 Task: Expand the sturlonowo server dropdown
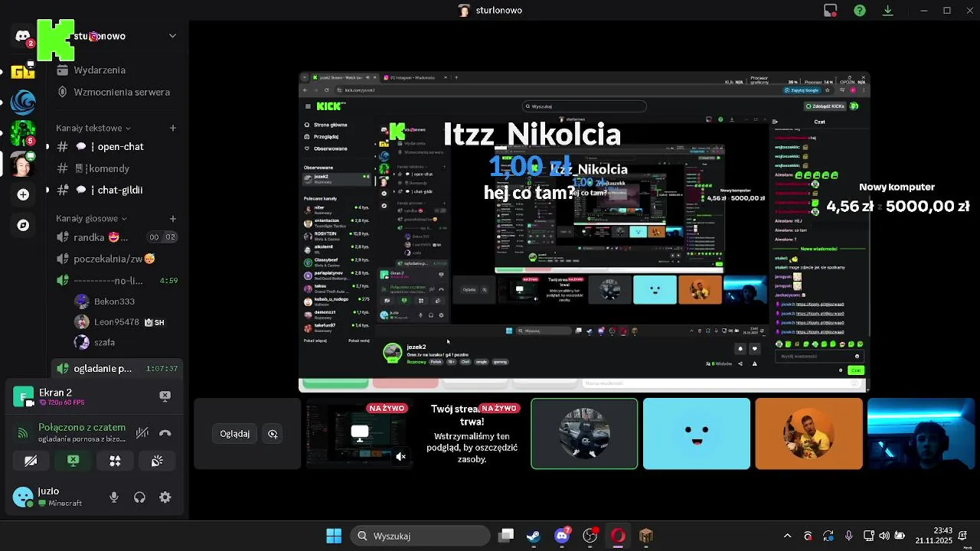(x=172, y=36)
